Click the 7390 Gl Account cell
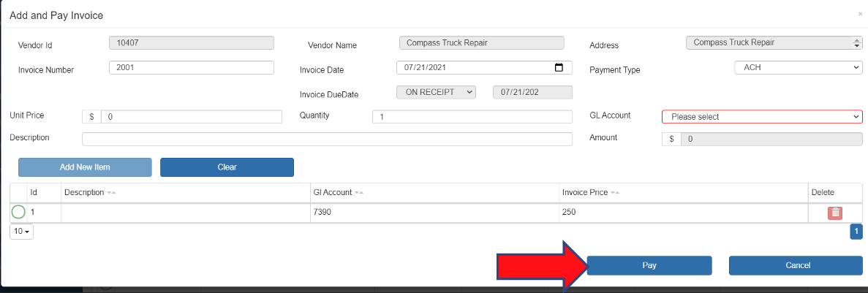Image resolution: width=868 pixels, height=293 pixels. pos(434,213)
